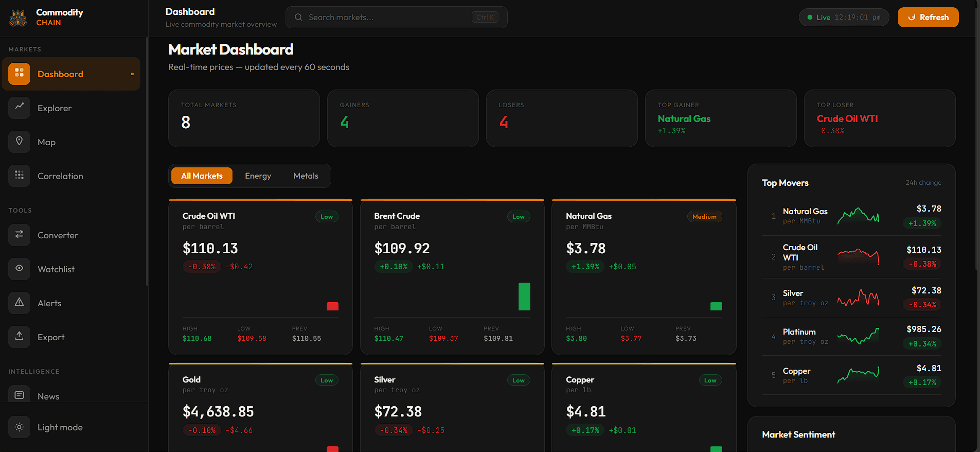Screen dimensions: 980x452
Task: Click the $110.68 high value
Action: 197,338
